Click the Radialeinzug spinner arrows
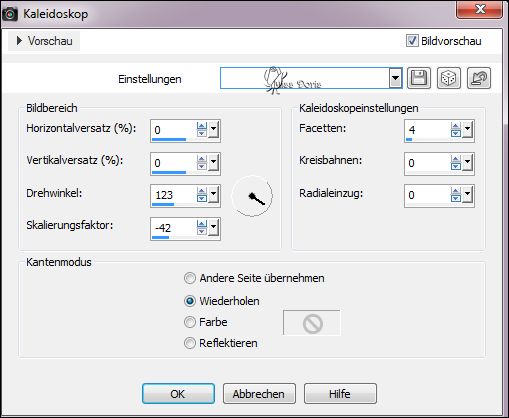Image resolution: width=509 pixels, height=418 pixels. [x=456, y=194]
